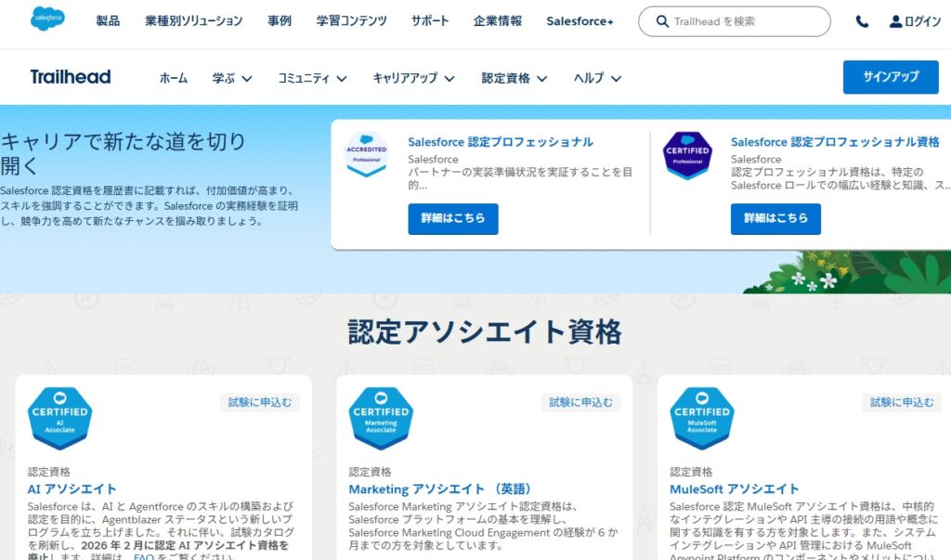The image size is (951, 560).
Task: Click the Certified MuleSoft Associate badge
Action: click(x=702, y=419)
